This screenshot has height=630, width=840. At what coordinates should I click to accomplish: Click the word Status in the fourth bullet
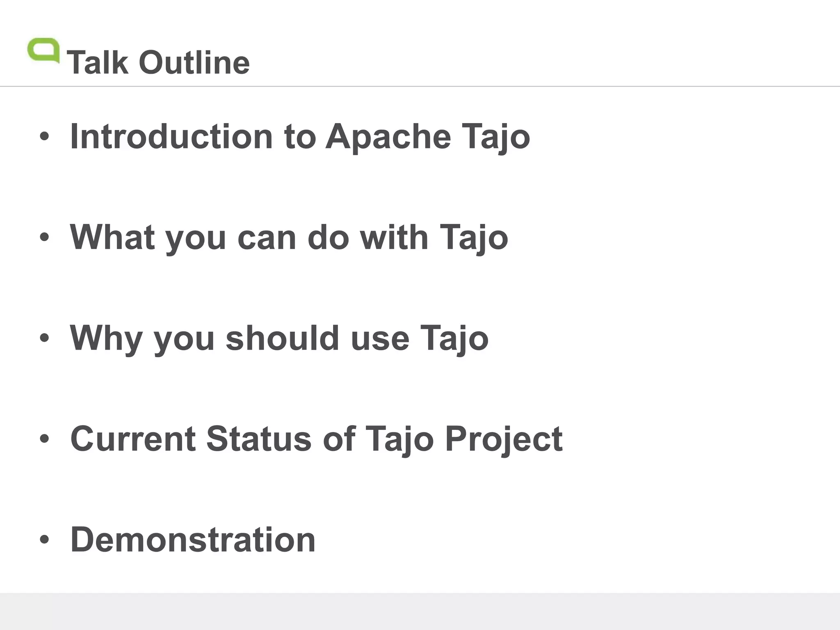(259, 439)
